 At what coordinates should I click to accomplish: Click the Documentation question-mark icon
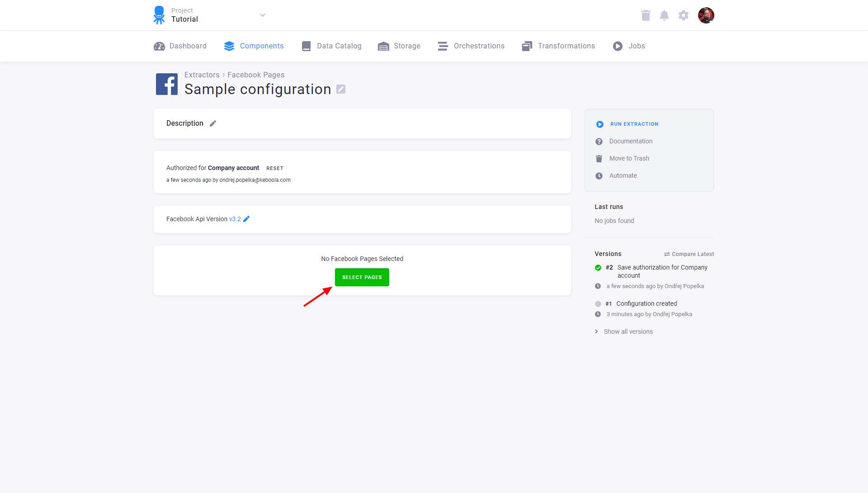(x=599, y=142)
